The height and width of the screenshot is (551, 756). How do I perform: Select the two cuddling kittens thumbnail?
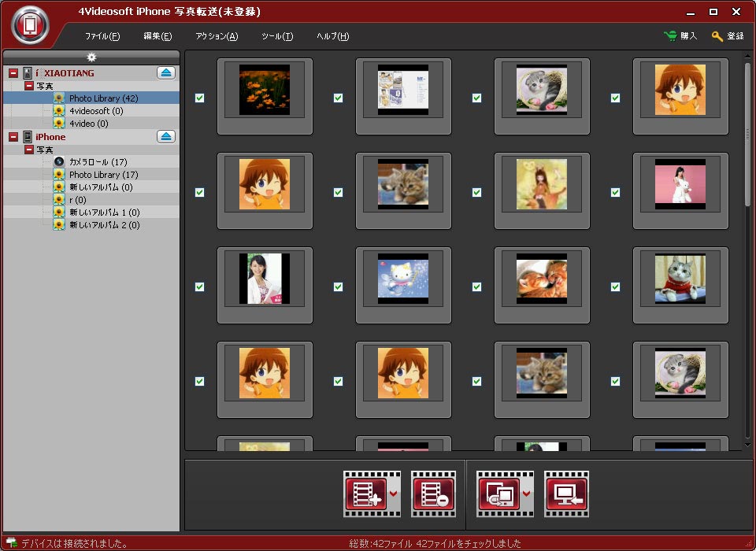tap(541, 279)
